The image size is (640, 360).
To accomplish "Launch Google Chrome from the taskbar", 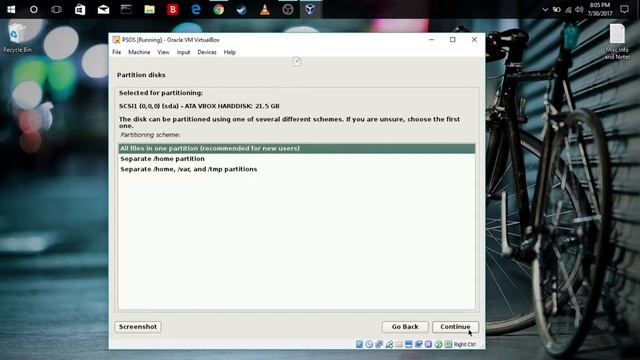I will (x=219, y=9).
